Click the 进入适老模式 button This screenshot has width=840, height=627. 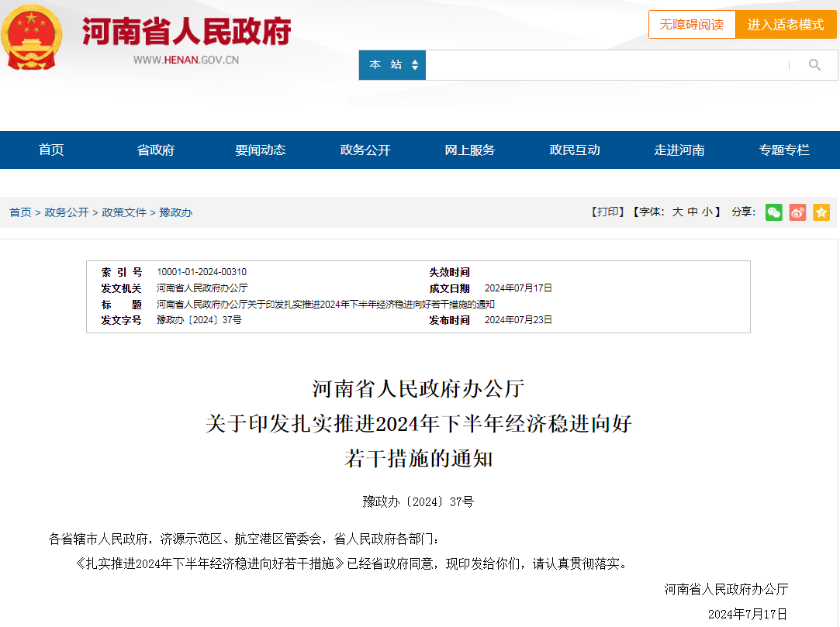click(786, 25)
